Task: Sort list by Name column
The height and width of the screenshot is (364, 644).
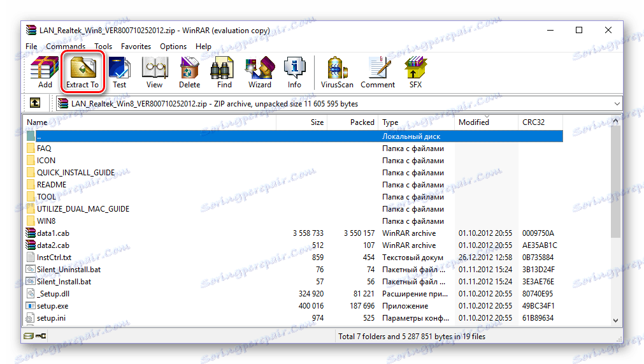Action: pyautogui.click(x=150, y=122)
